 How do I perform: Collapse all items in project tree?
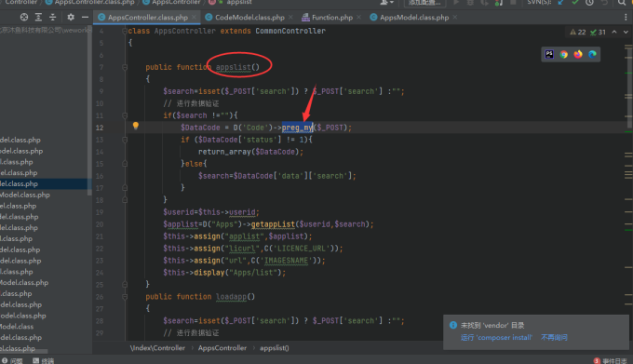(52, 17)
